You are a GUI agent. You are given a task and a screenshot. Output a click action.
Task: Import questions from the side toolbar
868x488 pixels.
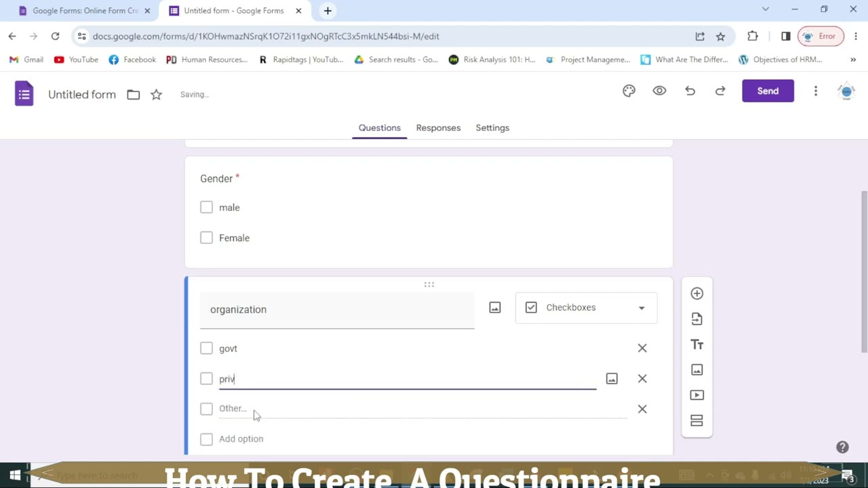point(696,319)
